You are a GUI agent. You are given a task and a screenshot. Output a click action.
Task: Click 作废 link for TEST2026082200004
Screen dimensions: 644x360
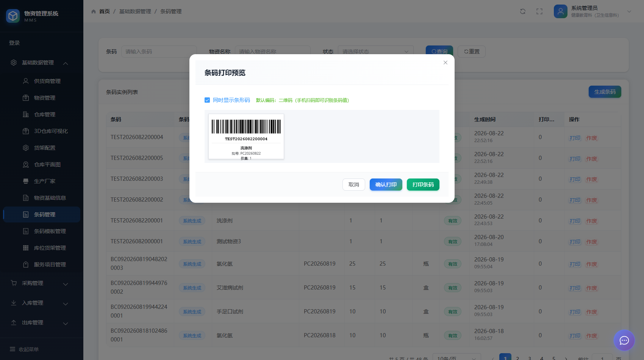click(x=592, y=138)
